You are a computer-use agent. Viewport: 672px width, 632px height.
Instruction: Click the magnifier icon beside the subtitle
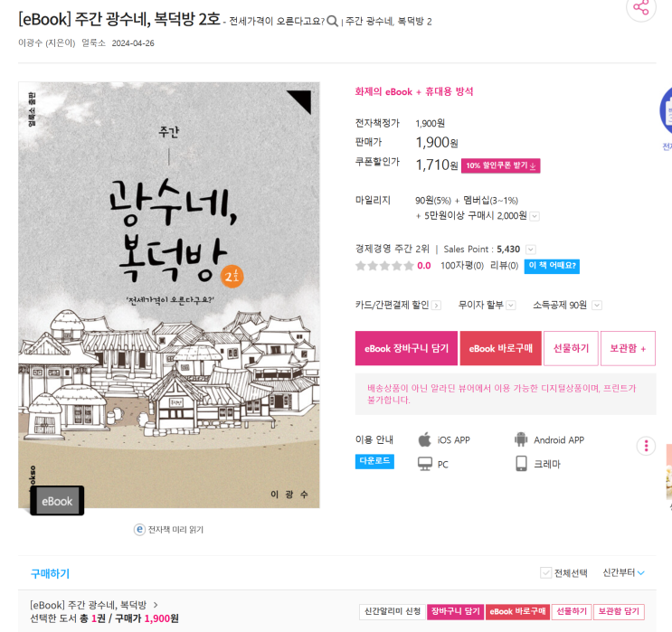pos(332,21)
